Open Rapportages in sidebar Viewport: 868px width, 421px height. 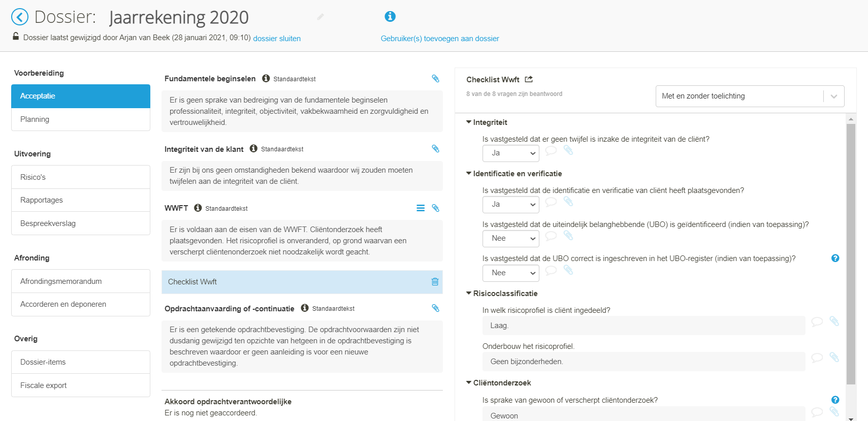coord(81,200)
